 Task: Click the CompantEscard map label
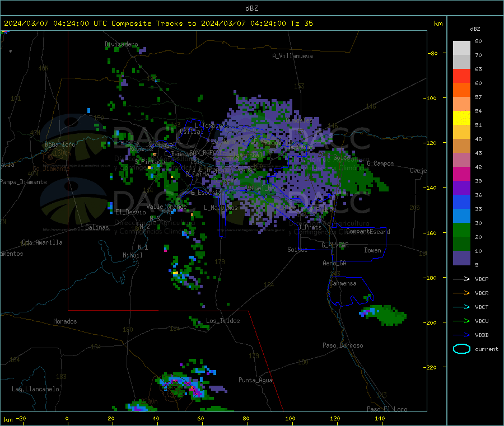[x=368, y=232]
